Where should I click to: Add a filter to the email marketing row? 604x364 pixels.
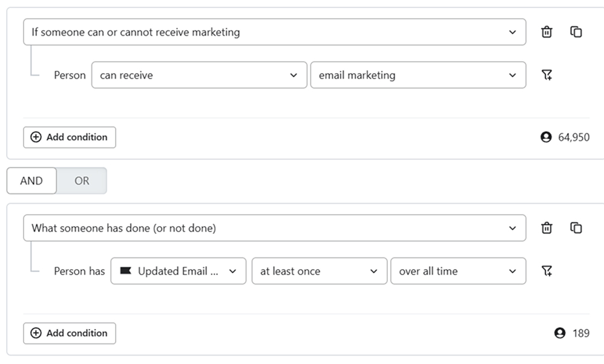(x=547, y=75)
